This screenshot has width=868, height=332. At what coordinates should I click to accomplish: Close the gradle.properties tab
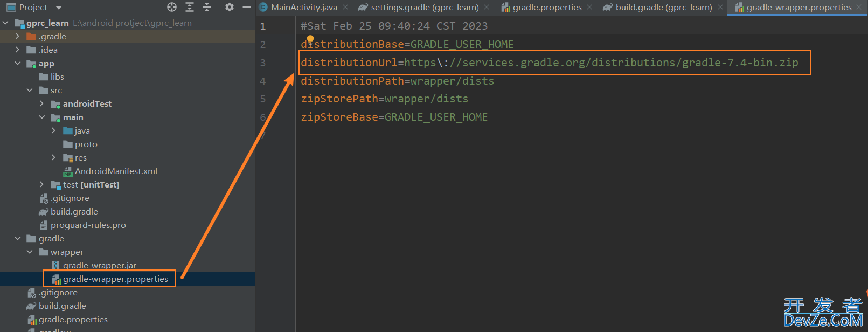pyautogui.click(x=589, y=7)
